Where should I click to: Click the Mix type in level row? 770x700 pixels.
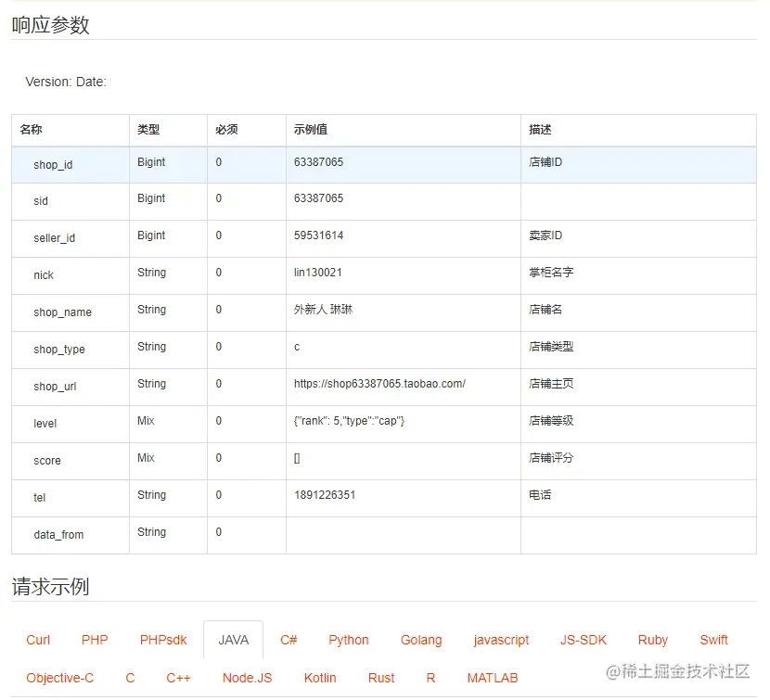pos(146,421)
